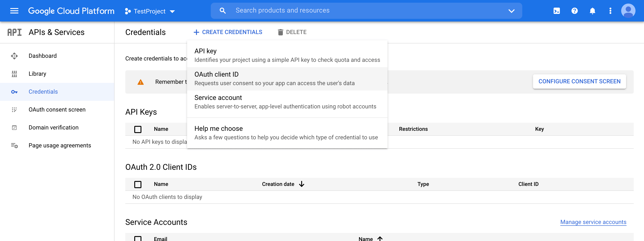The width and height of the screenshot is (644, 241).
Task: Show notifications bell
Action: (x=592, y=11)
